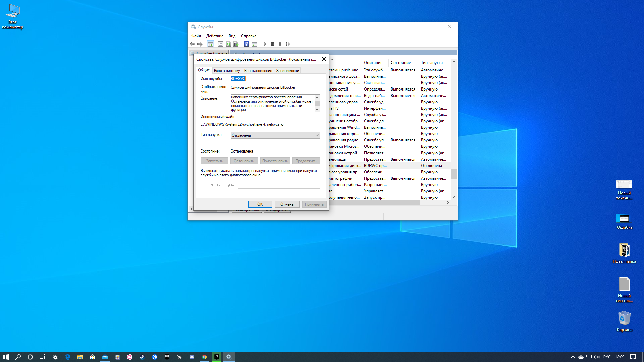The image size is (644, 362).
Task: Click description box scroll up arrow
Action: (317, 98)
